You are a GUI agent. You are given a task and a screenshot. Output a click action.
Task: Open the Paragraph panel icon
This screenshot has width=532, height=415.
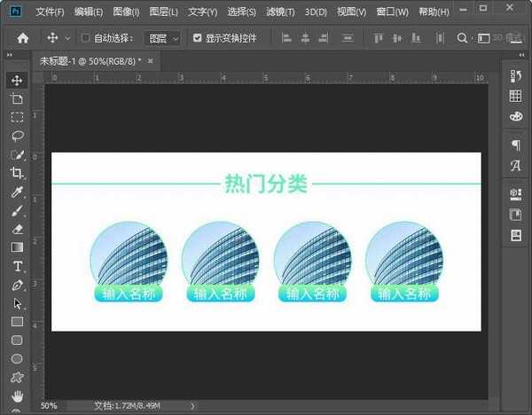515,145
